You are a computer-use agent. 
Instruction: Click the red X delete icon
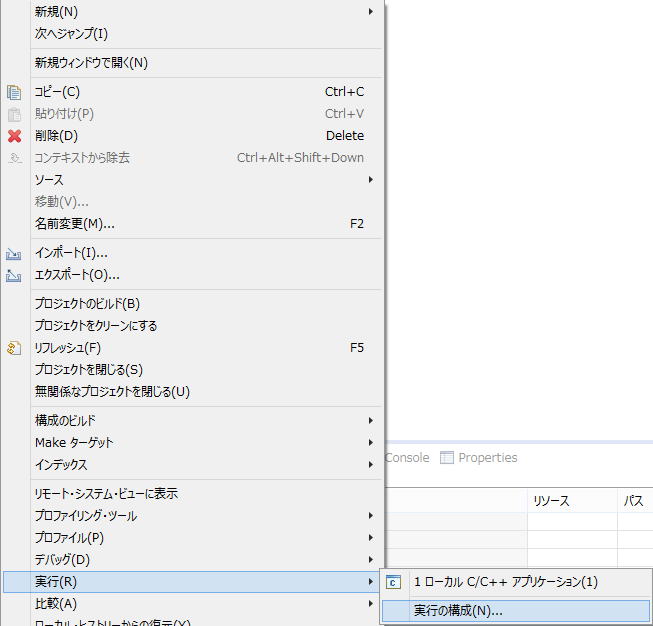click(15, 136)
